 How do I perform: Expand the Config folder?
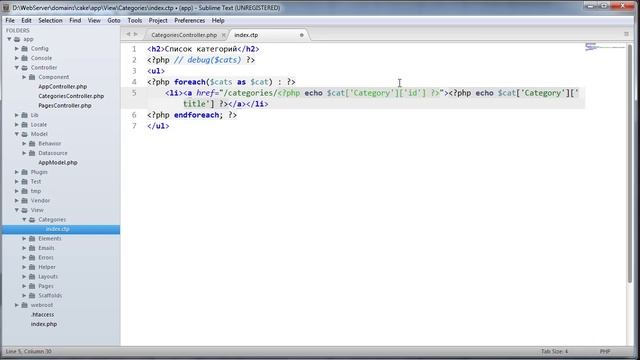[17, 49]
